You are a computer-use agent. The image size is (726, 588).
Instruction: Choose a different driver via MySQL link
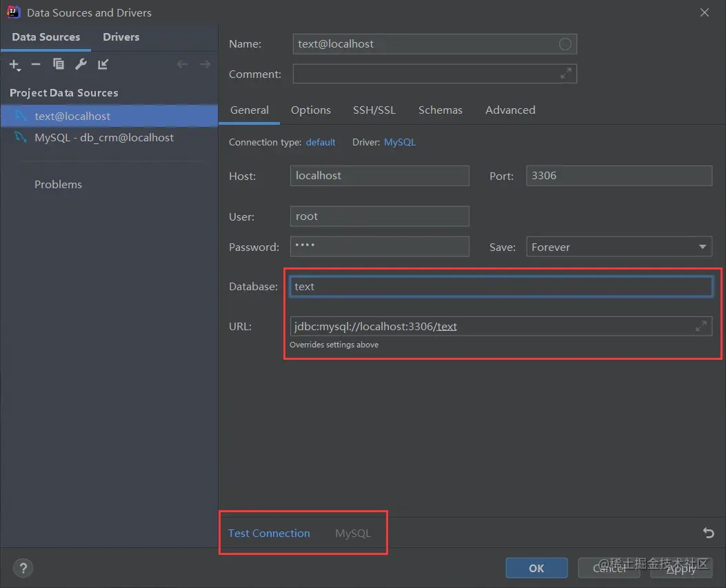click(400, 143)
